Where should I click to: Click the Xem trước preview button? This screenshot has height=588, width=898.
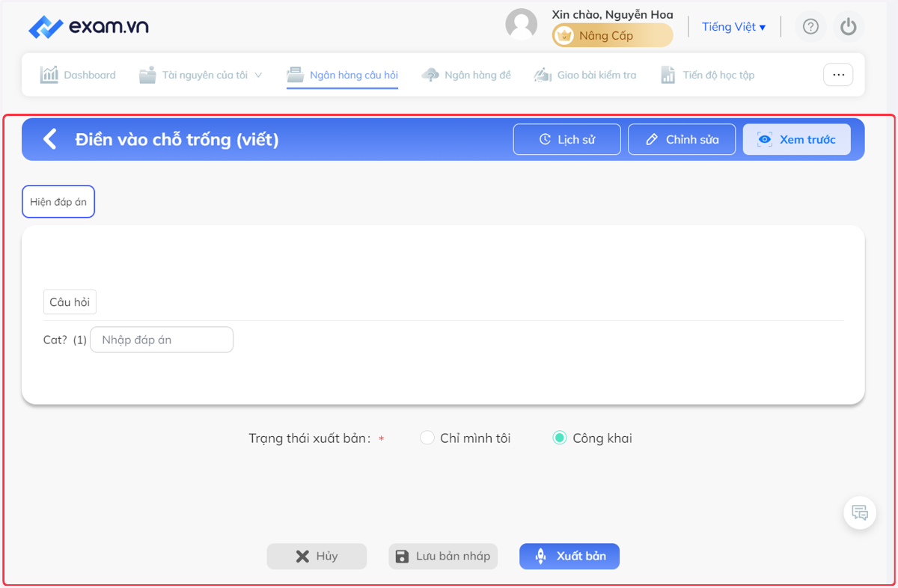tap(796, 139)
